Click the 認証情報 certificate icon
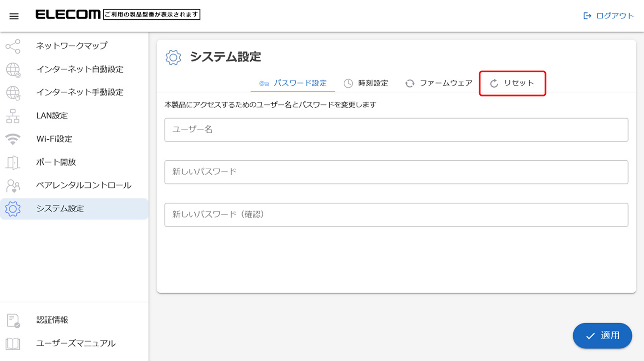644x361 pixels. pyautogui.click(x=13, y=320)
